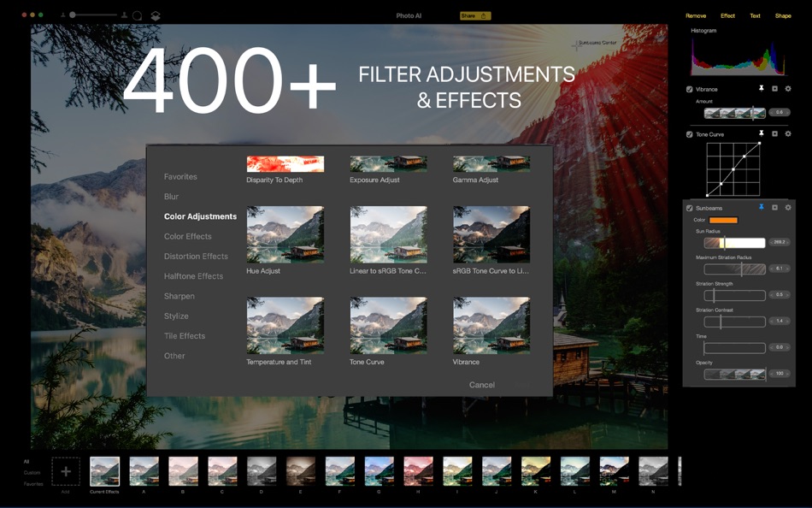
Task: Switch to the Distortion Effects category
Action: (x=196, y=256)
